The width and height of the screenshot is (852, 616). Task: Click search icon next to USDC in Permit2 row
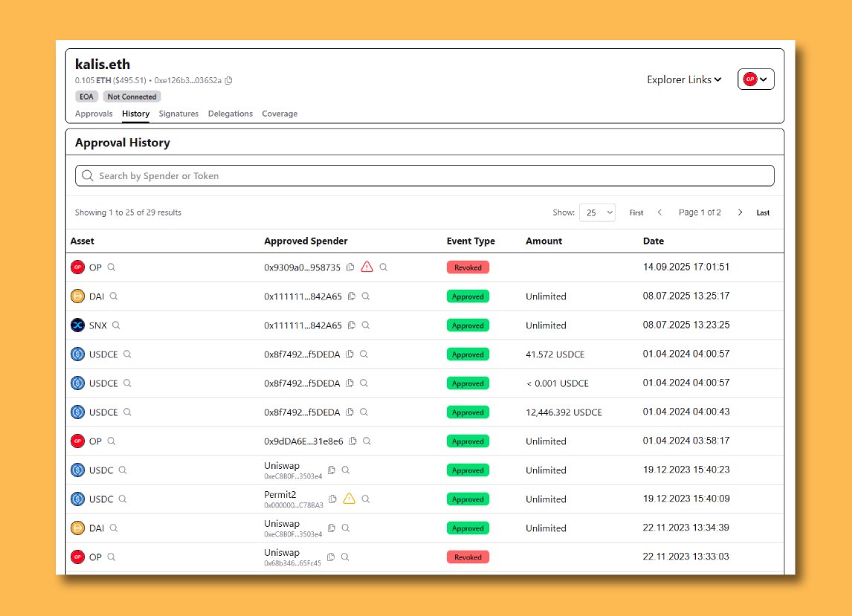(x=123, y=499)
